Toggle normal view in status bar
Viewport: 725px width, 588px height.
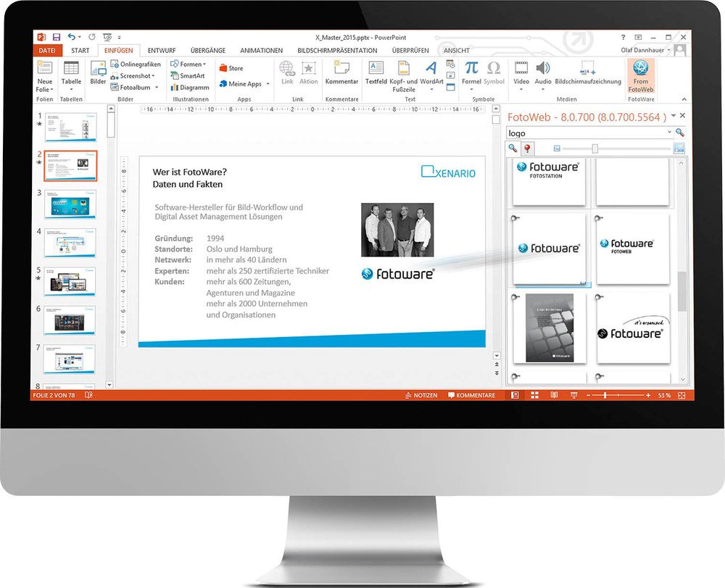pyautogui.click(x=515, y=395)
